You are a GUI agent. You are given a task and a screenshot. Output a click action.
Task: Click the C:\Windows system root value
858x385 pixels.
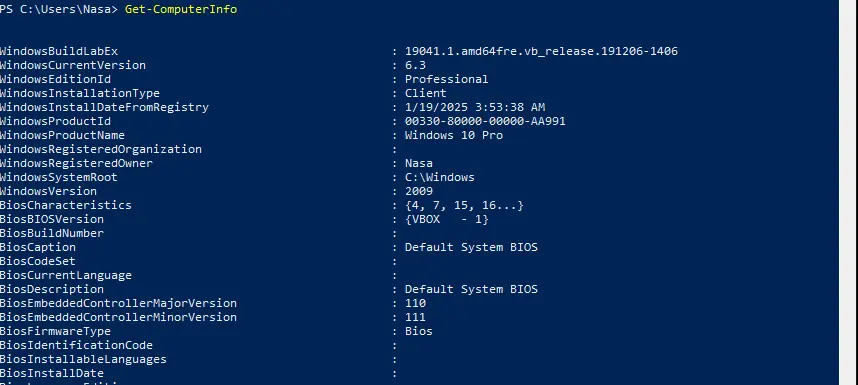[439, 177]
